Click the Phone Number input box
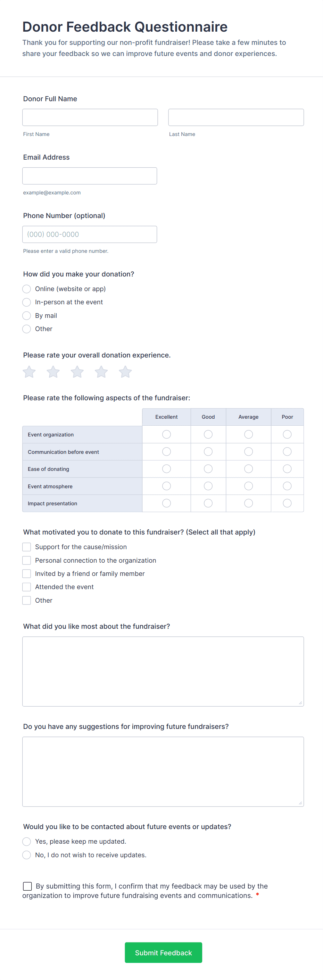The image size is (323, 980). [x=90, y=234]
